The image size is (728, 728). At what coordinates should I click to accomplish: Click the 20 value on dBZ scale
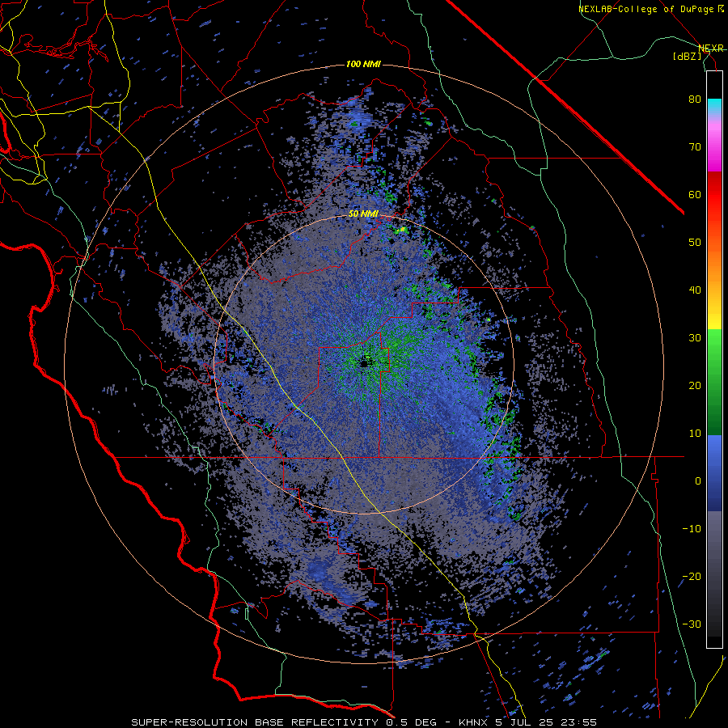[695, 385]
